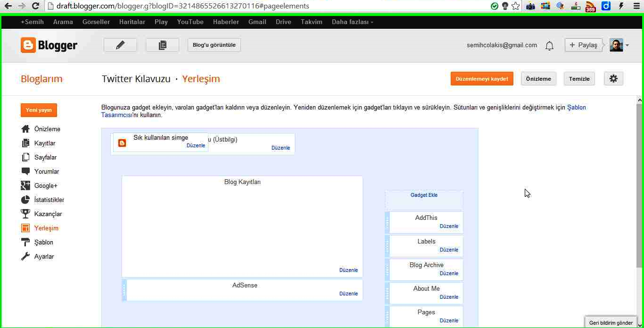Click Düzenle on the AddThis gadget

click(449, 226)
